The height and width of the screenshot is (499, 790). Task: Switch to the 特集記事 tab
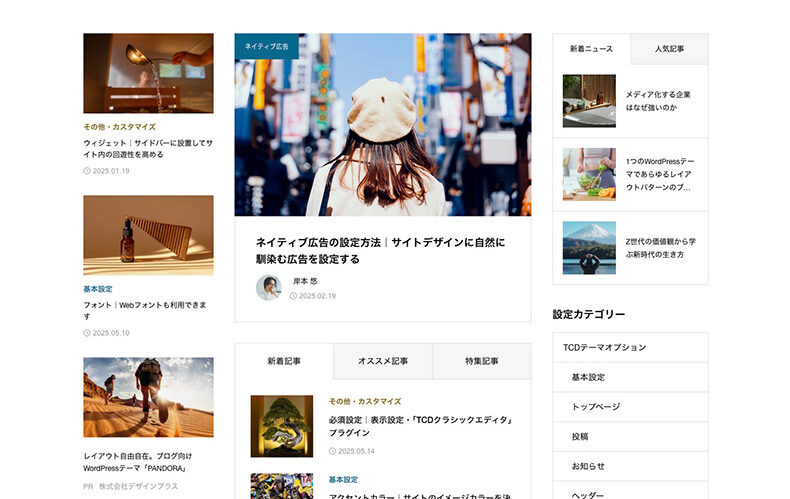click(x=482, y=361)
